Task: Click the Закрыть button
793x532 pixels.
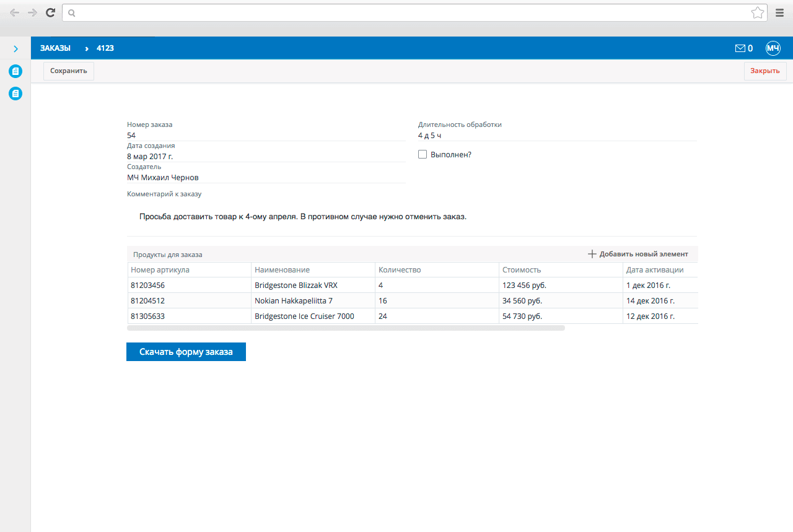Action: click(x=765, y=71)
